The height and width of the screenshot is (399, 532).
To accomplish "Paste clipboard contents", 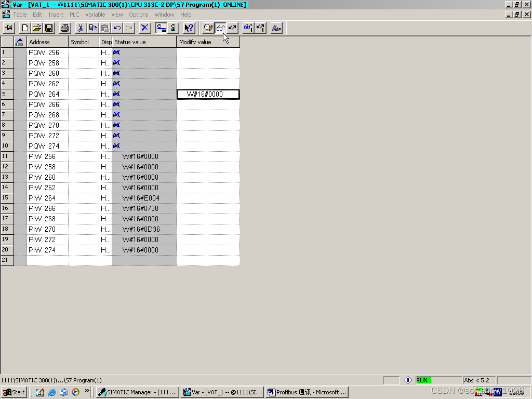I will [105, 28].
